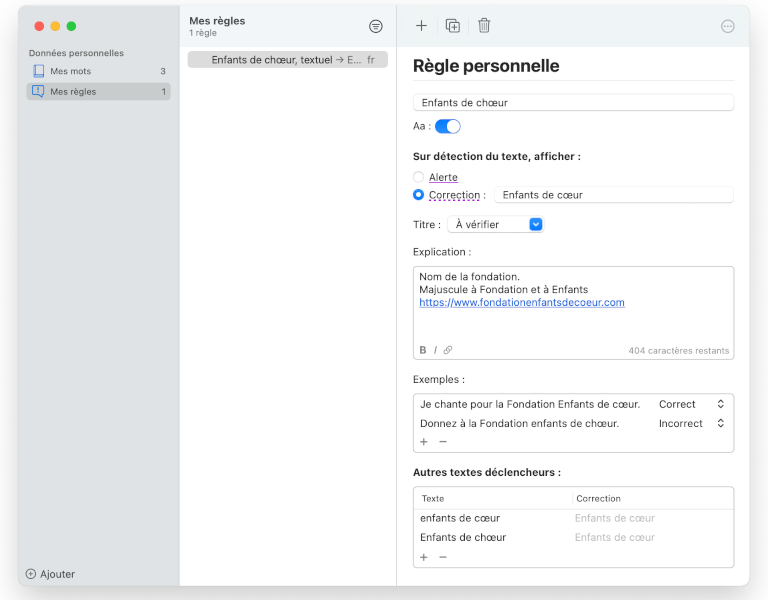This screenshot has height=600, width=768.
Task: Insert a link in Explication field
Action: tap(448, 350)
